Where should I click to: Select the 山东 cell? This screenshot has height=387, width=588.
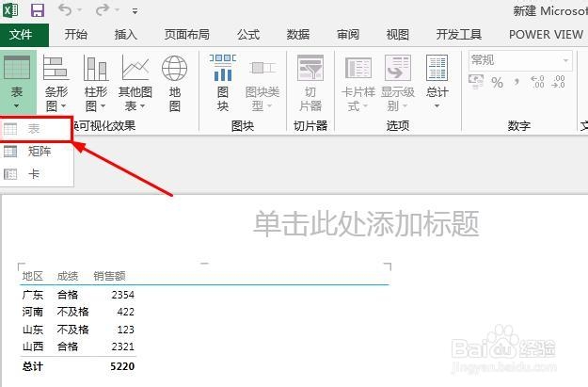click(33, 330)
